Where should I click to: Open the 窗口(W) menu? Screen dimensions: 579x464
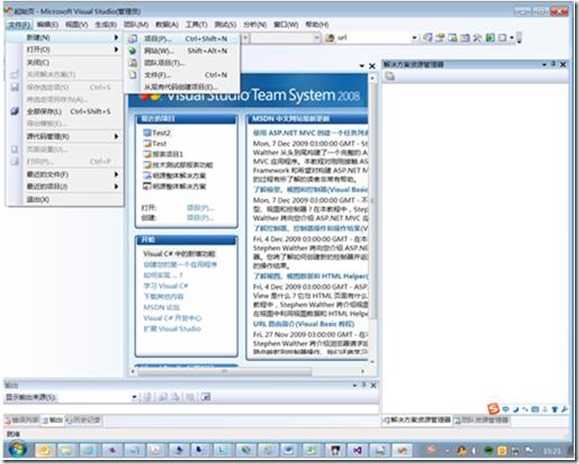pos(286,25)
